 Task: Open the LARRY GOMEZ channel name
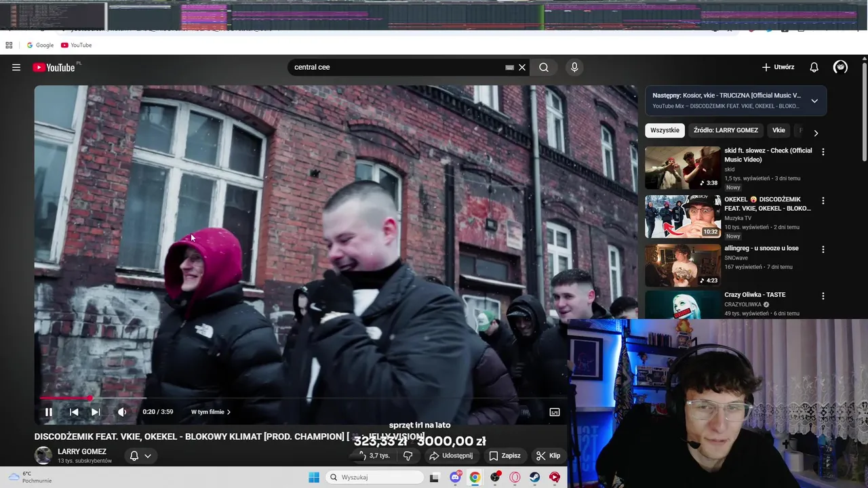tap(82, 451)
